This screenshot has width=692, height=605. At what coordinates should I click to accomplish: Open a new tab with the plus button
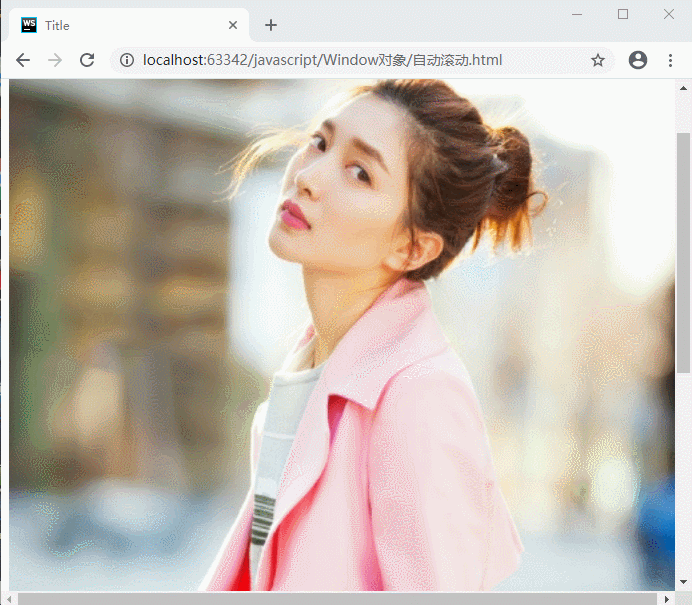pos(271,25)
